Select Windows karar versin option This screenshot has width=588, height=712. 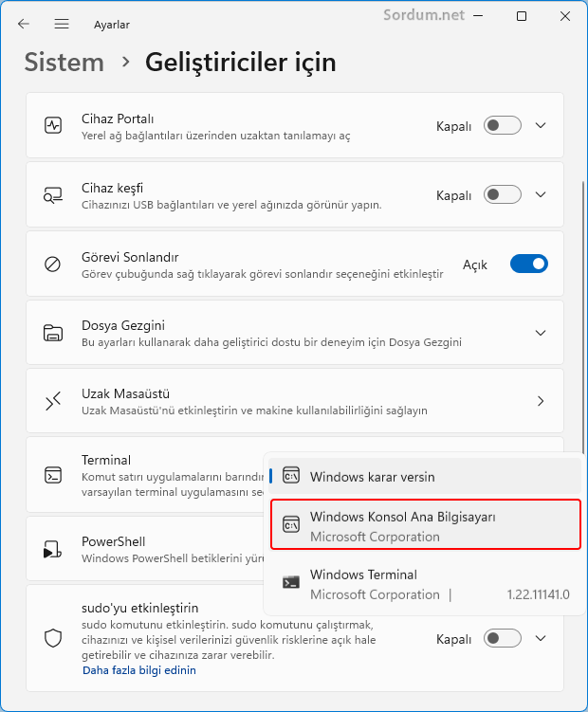click(425, 476)
